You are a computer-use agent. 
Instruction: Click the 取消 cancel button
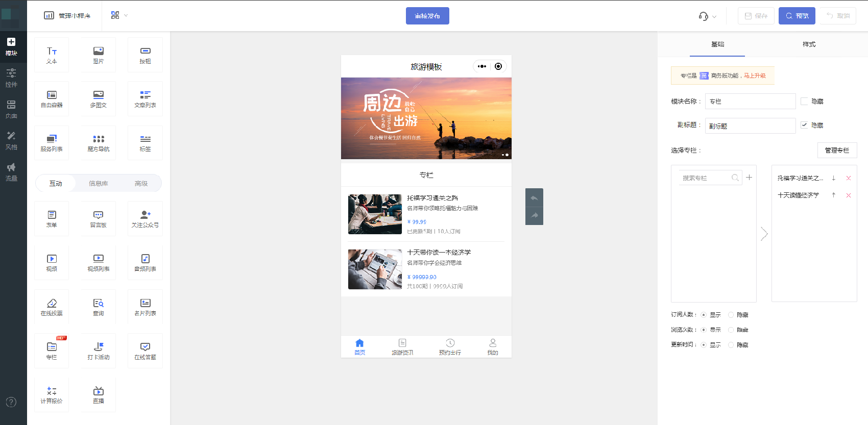pos(838,16)
